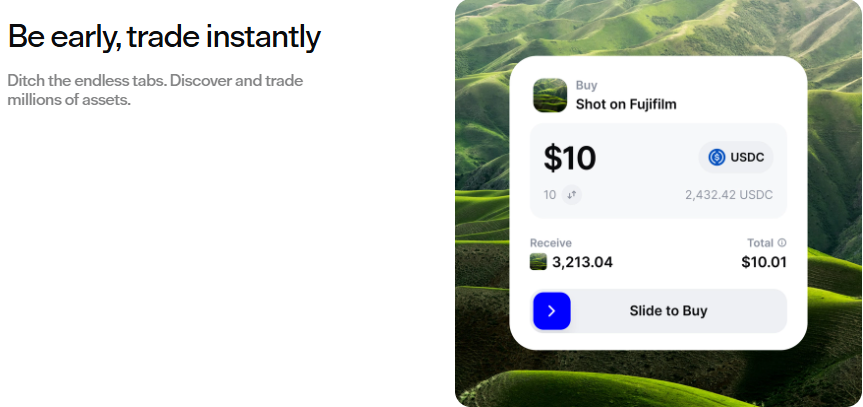Select the Shot on Fujifilm title

(x=626, y=104)
